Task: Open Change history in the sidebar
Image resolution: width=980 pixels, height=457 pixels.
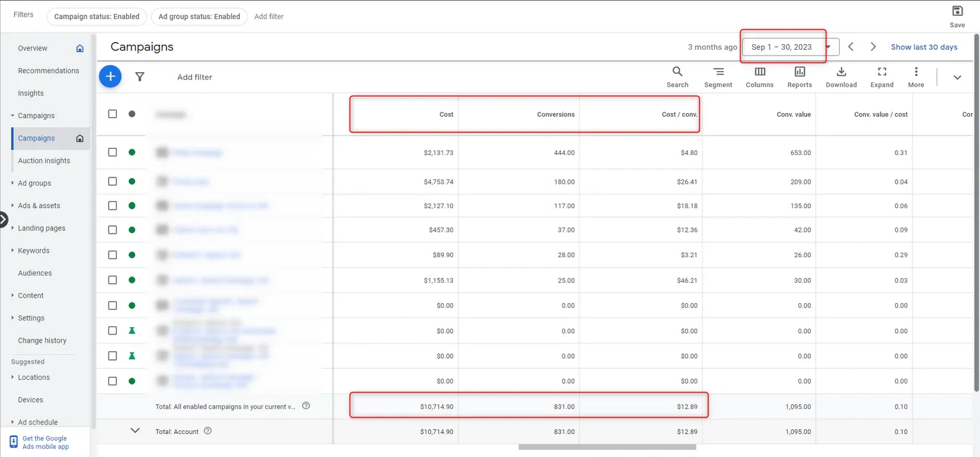Action: (x=42, y=340)
